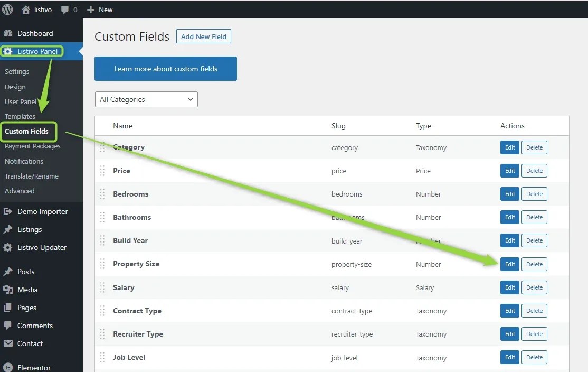Edit the Price field
The width and height of the screenshot is (588, 372).
pos(510,171)
